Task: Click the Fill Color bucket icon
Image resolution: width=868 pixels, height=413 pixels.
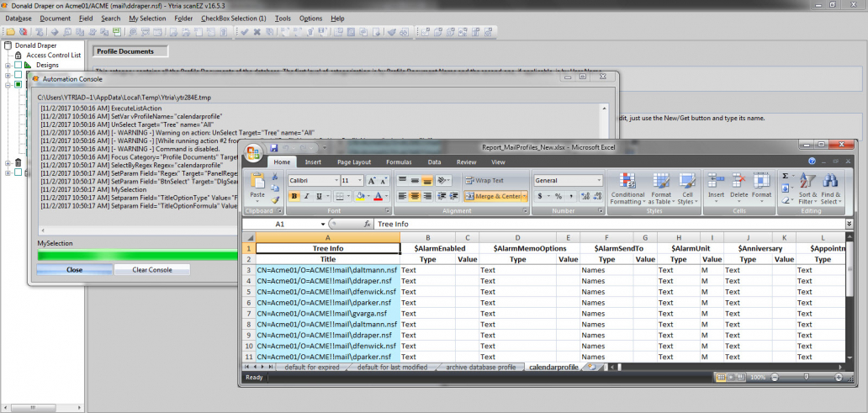Action: pos(360,196)
